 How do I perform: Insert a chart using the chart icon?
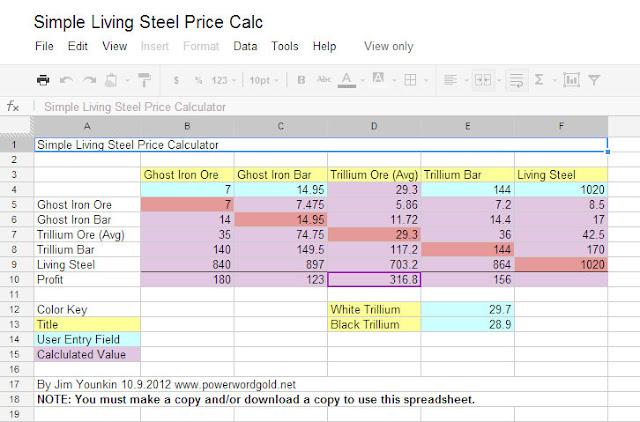572,80
